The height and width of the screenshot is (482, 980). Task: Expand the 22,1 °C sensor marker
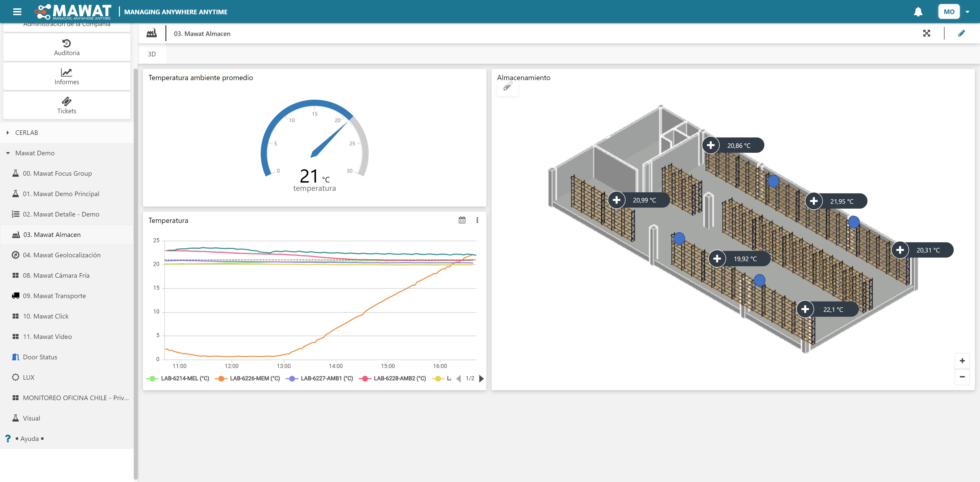[805, 309]
